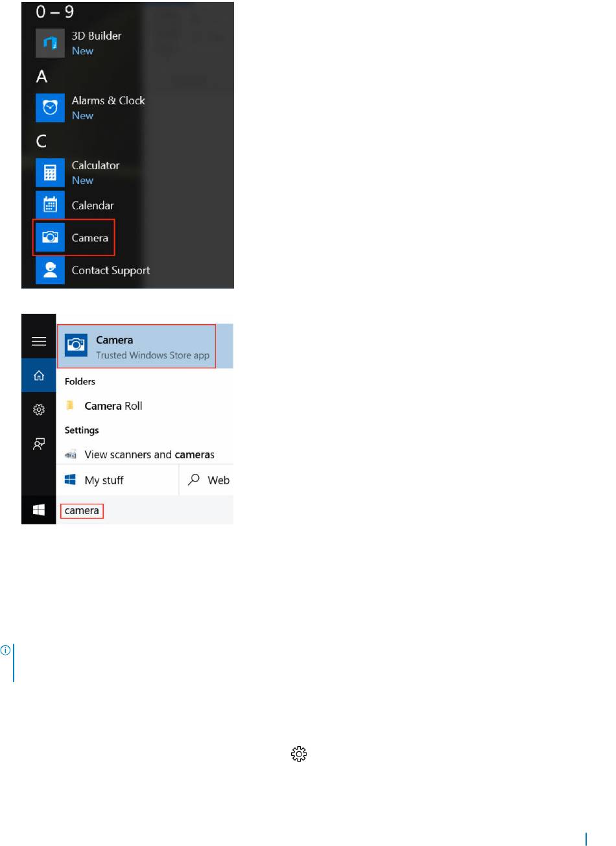The height and width of the screenshot is (846, 616).
Task: Go to Home in search sidebar
Action: tap(39, 375)
